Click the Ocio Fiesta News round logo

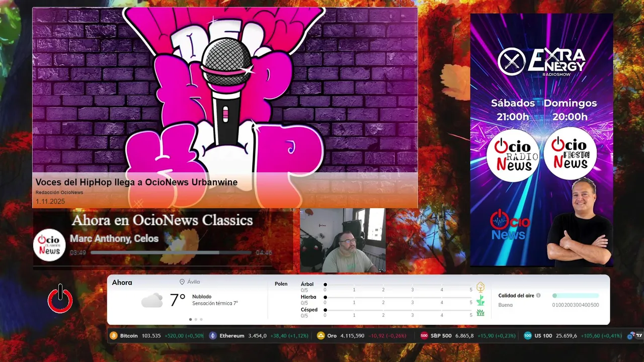570,153
